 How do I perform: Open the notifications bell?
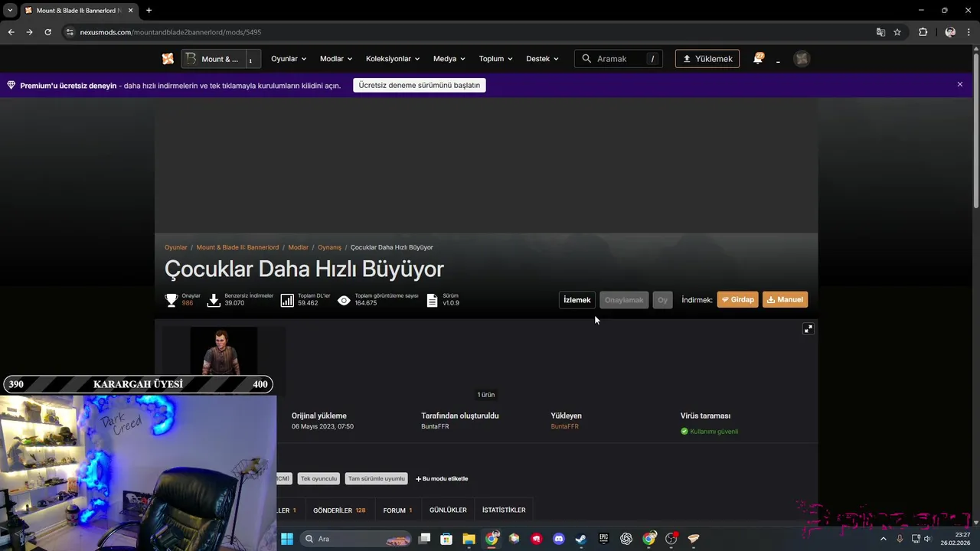click(x=758, y=58)
